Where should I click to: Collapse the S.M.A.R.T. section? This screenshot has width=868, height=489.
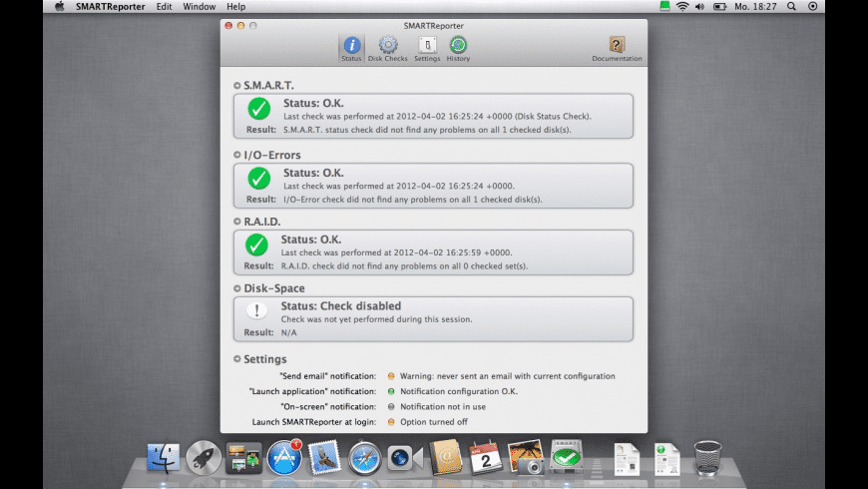pos(237,86)
